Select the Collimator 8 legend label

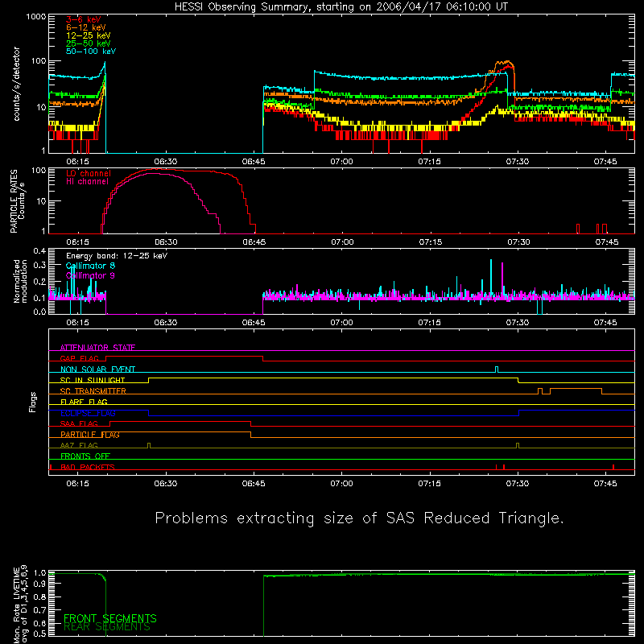tap(90, 266)
